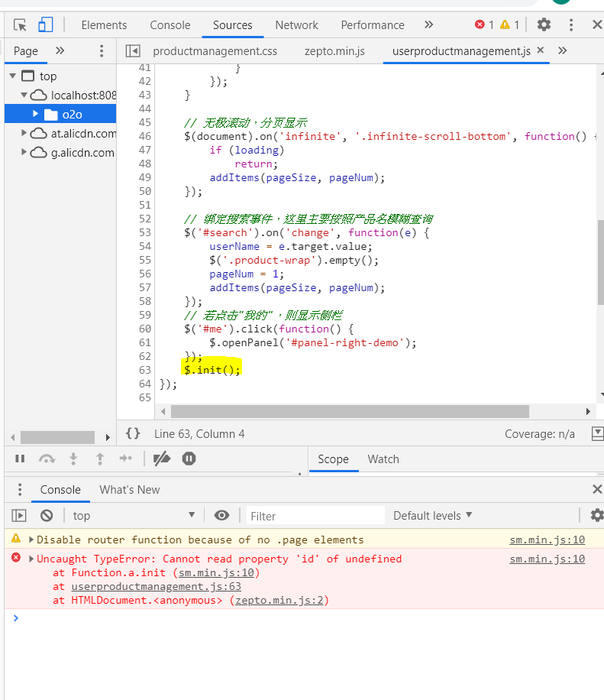Screen dimensions: 604x700
Task: Toggle the device toolbar icon
Action: coord(45,25)
